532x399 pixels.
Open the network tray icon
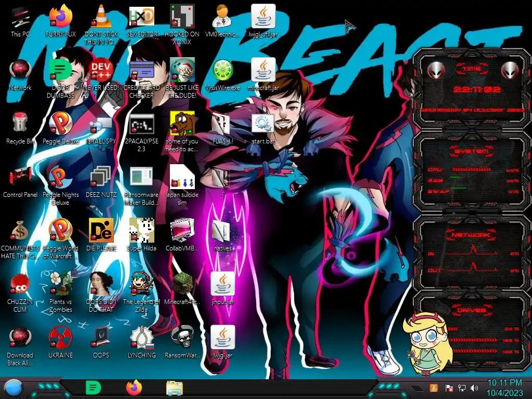pyautogui.click(x=462, y=388)
